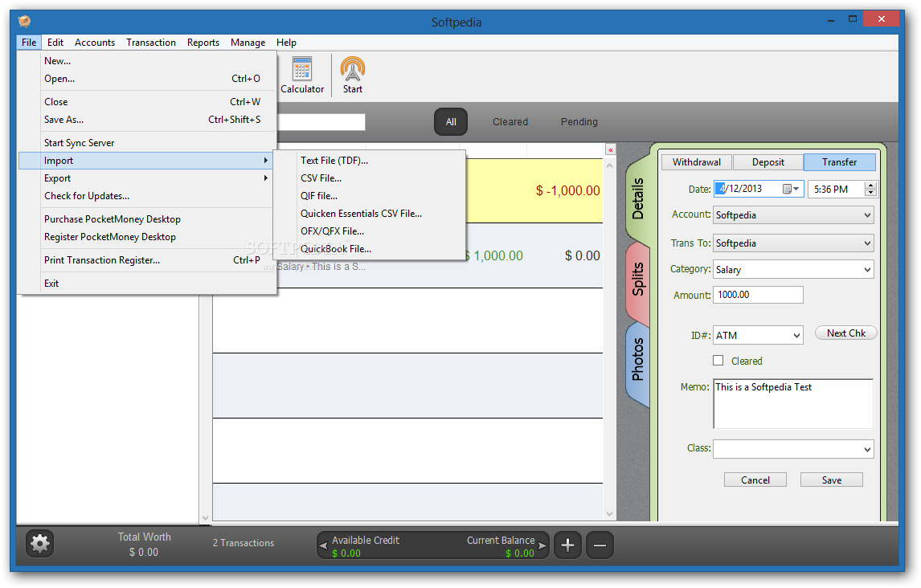Open the Transaction menu
The height and width of the screenshot is (588, 921).
pos(151,43)
